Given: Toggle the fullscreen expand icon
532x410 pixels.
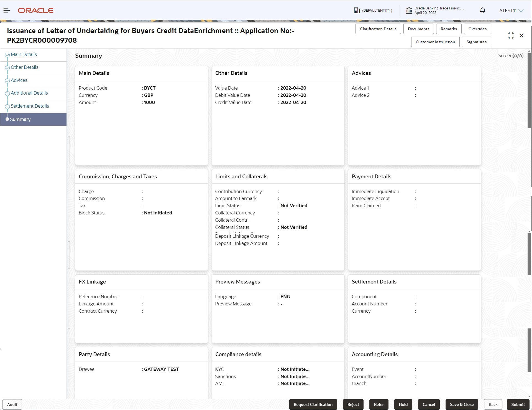Looking at the screenshot, I should (511, 35).
